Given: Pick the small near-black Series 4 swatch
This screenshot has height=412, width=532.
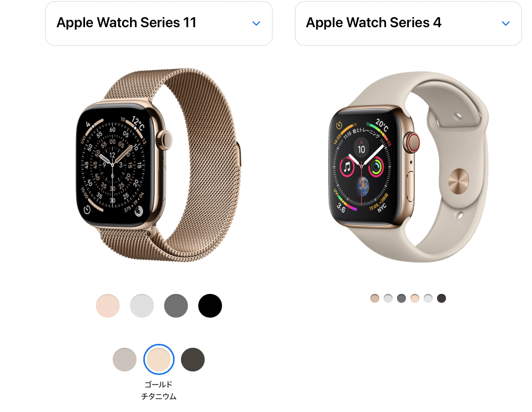Looking at the screenshot, I should (x=442, y=298).
